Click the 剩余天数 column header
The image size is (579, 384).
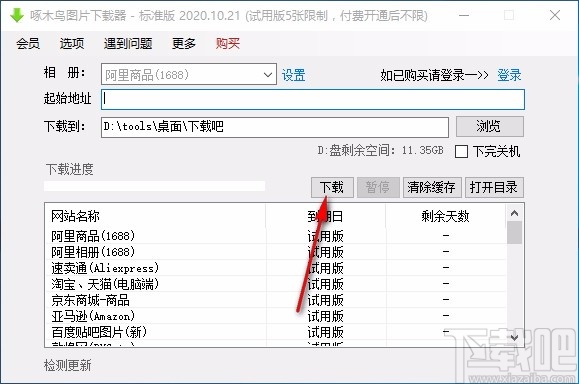click(445, 216)
